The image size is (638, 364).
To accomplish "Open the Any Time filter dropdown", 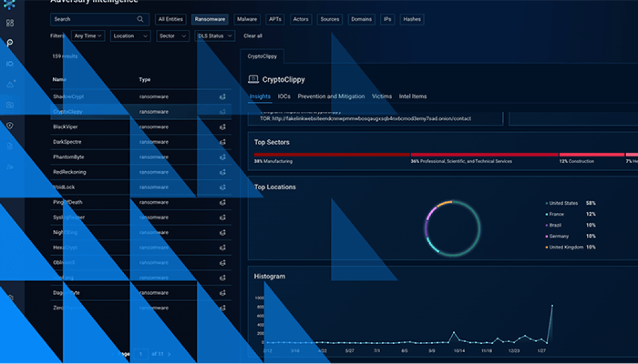I will tap(87, 35).
